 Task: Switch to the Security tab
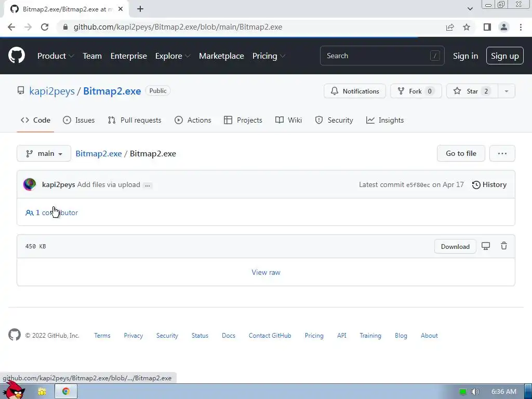click(x=334, y=120)
